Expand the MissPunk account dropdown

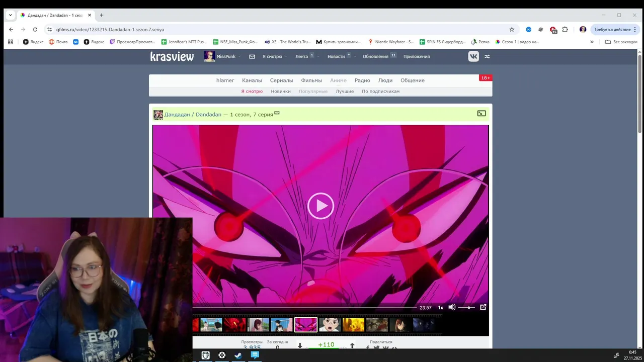click(239, 56)
